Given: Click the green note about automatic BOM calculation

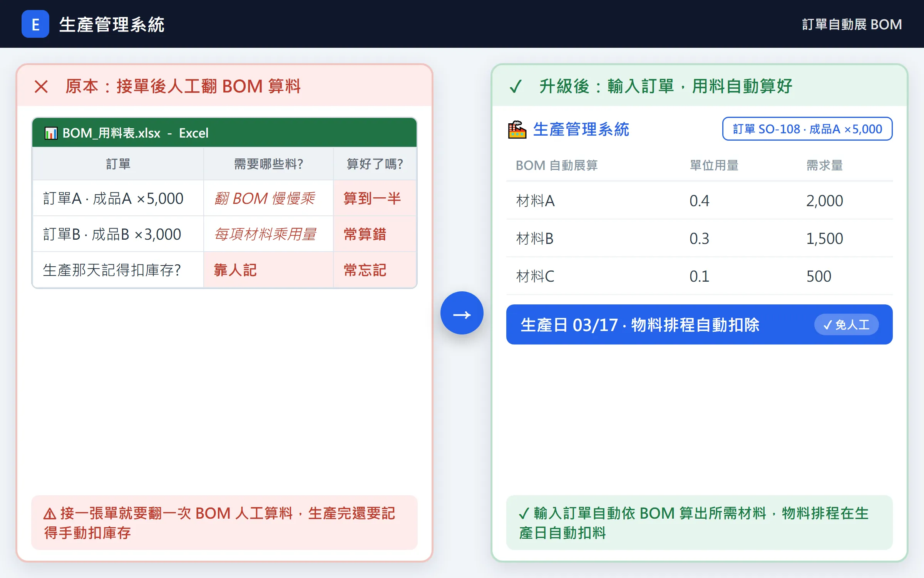Looking at the screenshot, I should coord(699,523).
